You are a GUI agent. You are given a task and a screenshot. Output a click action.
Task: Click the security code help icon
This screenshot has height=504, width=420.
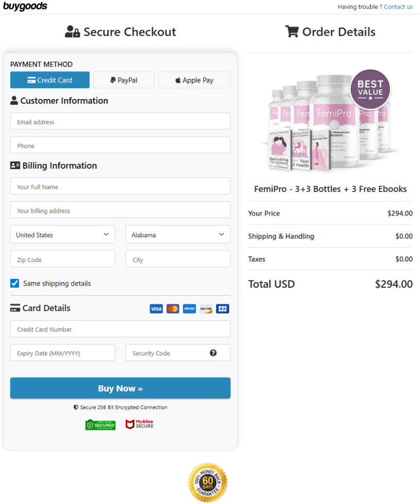click(x=213, y=353)
